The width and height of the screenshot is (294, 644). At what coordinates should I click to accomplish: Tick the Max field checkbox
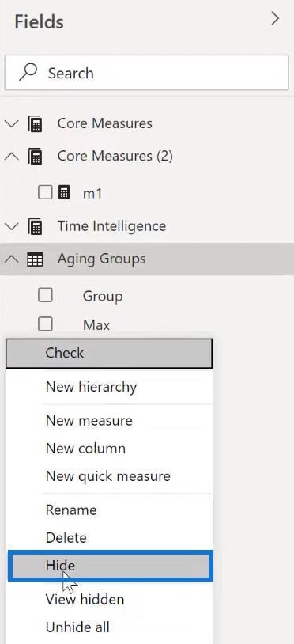click(x=45, y=324)
